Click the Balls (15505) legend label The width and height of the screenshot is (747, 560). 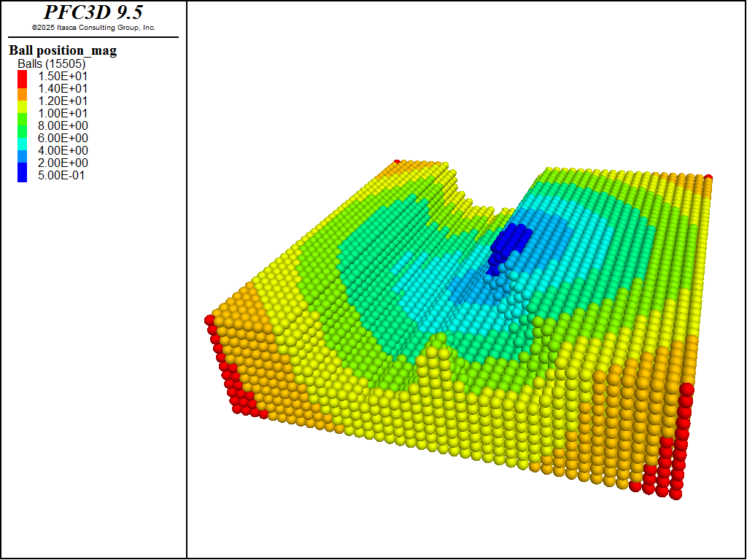point(52,64)
